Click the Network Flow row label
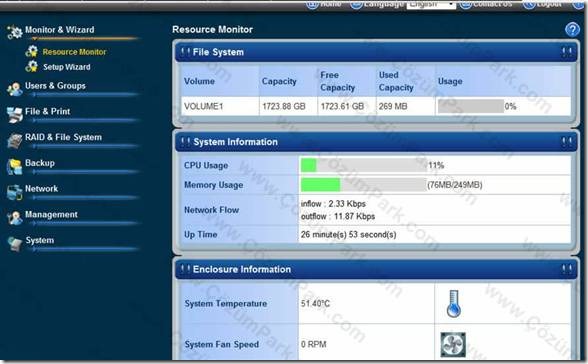This screenshot has height=364, width=588. tap(212, 210)
